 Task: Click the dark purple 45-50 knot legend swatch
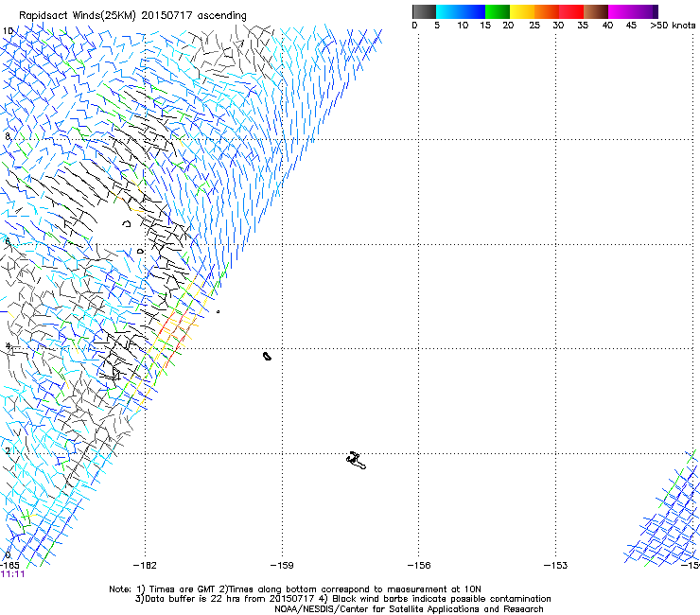(645, 11)
